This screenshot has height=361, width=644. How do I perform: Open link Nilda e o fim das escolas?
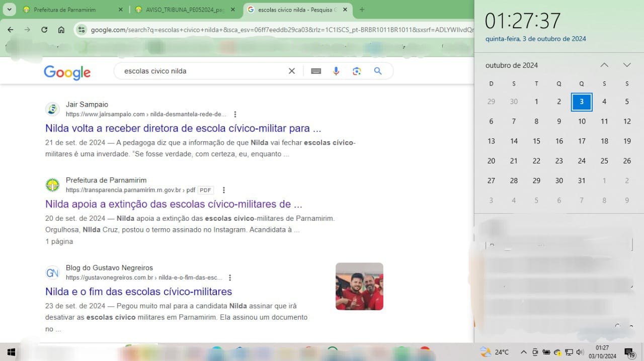138,292
